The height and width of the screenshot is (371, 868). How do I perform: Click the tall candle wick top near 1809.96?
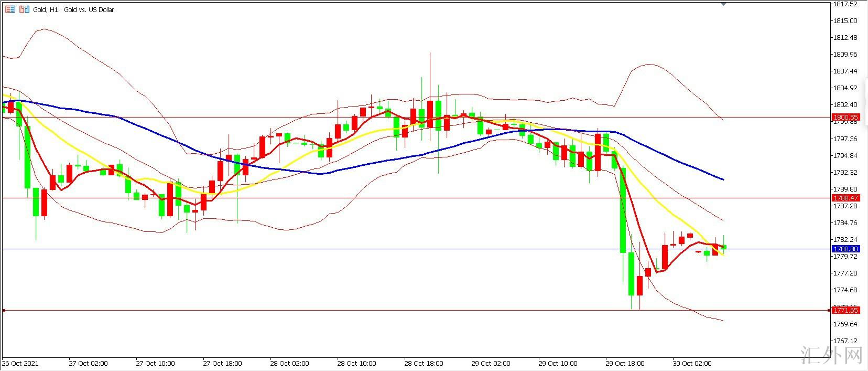click(430, 54)
